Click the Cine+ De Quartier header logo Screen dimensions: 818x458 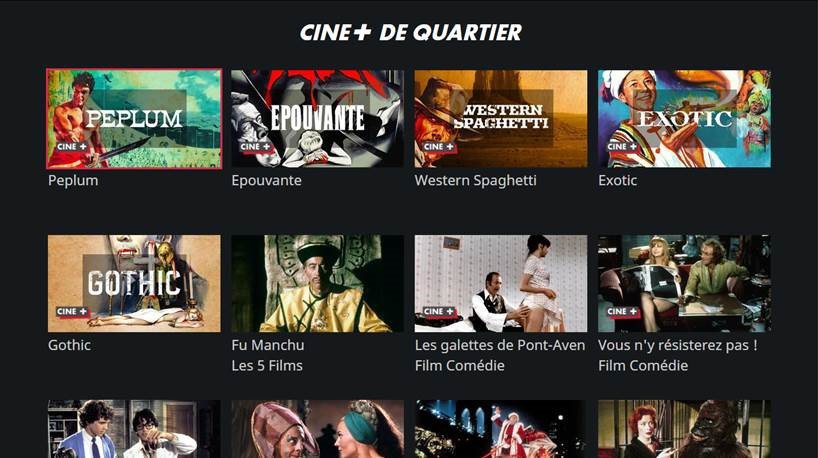coord(411,32)
